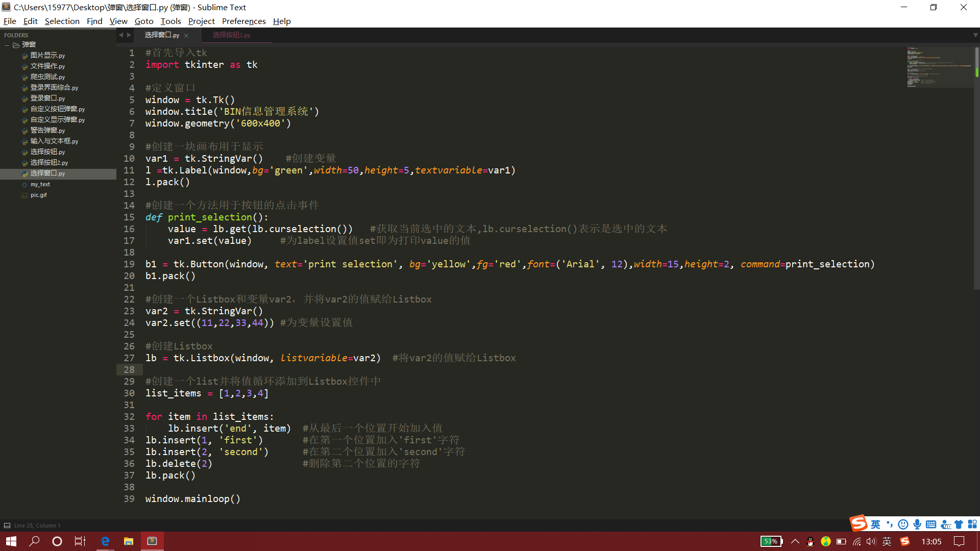Click the minimap code preview
980x551 pixels.
(x=938, y=67)
